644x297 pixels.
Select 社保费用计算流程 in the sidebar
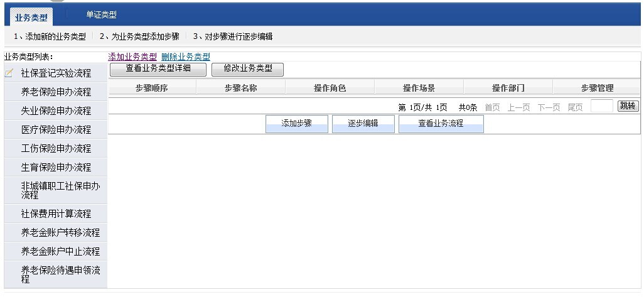56,214
